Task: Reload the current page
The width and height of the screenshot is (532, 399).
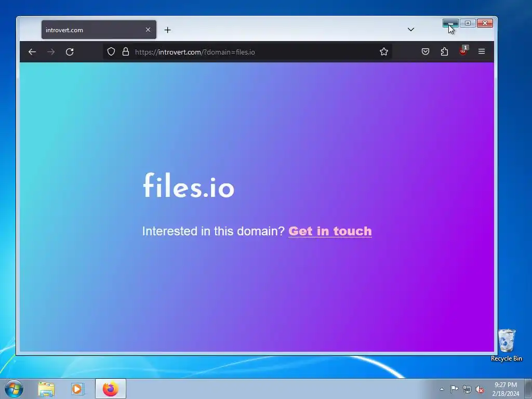Action: (70, 52)
